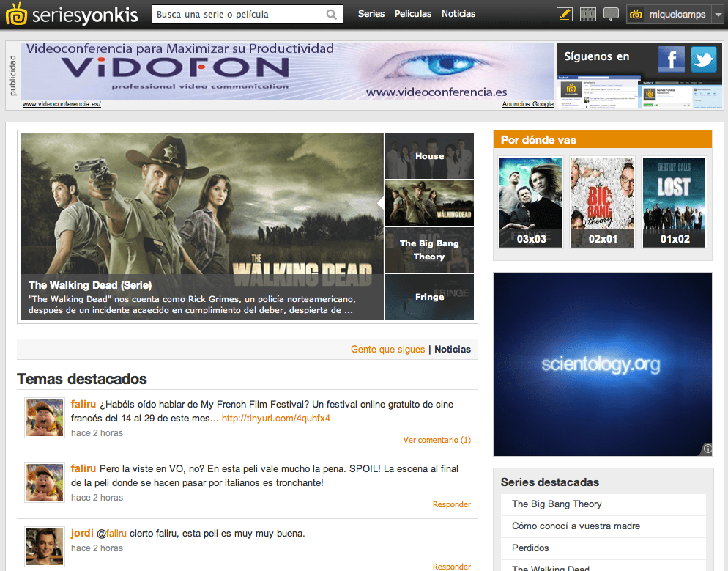Open Cómo conocí a vuestra madre
728x571 pixels.
(x=603, y=526)
